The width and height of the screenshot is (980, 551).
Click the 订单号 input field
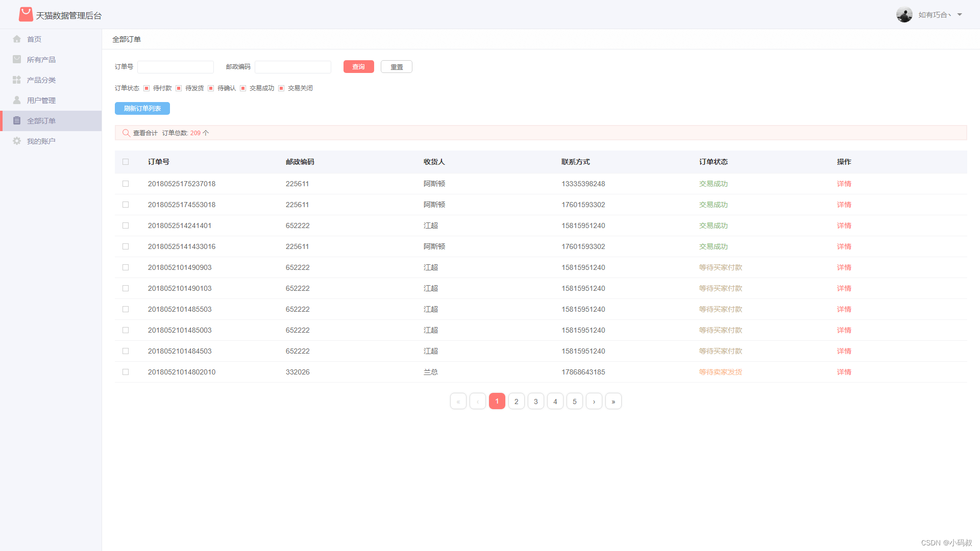(175, 67)
